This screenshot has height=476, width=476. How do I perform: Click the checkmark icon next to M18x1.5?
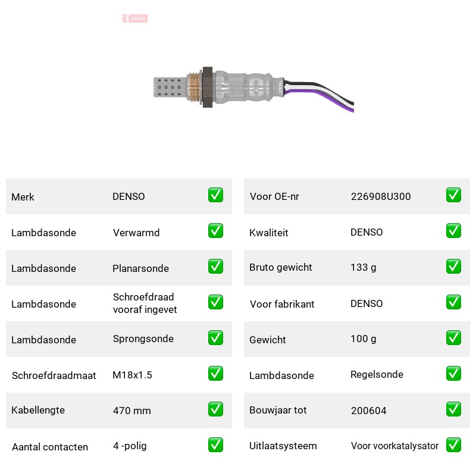tap(215, 374)
